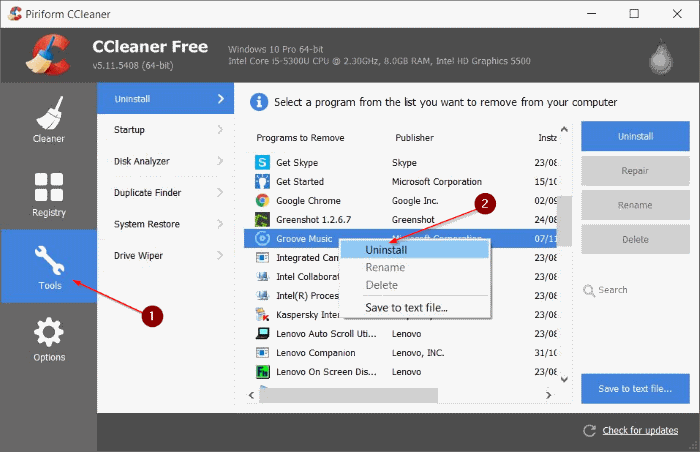Expand the Startup chevron arrow
Screen dimensions: 700x452
coord(220,130)
